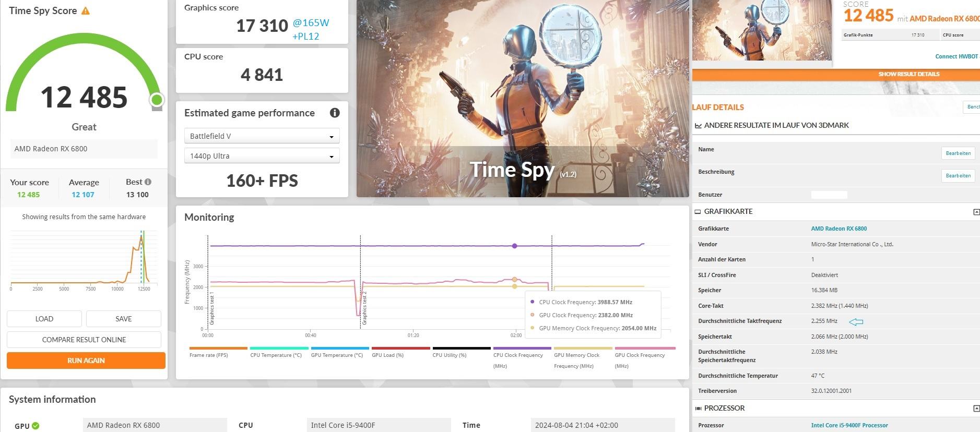
Task: Toggle Frame rate (FPS) legend item
Action: [x=218, y=353]
